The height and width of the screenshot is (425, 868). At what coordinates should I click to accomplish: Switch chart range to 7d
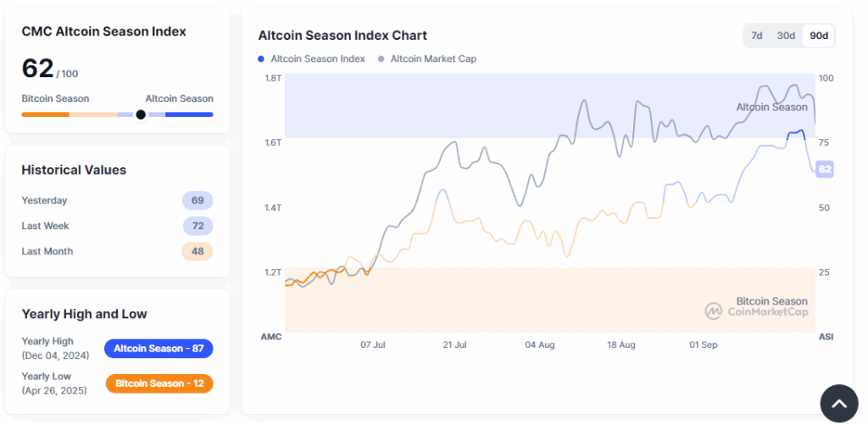click(757, 36)
